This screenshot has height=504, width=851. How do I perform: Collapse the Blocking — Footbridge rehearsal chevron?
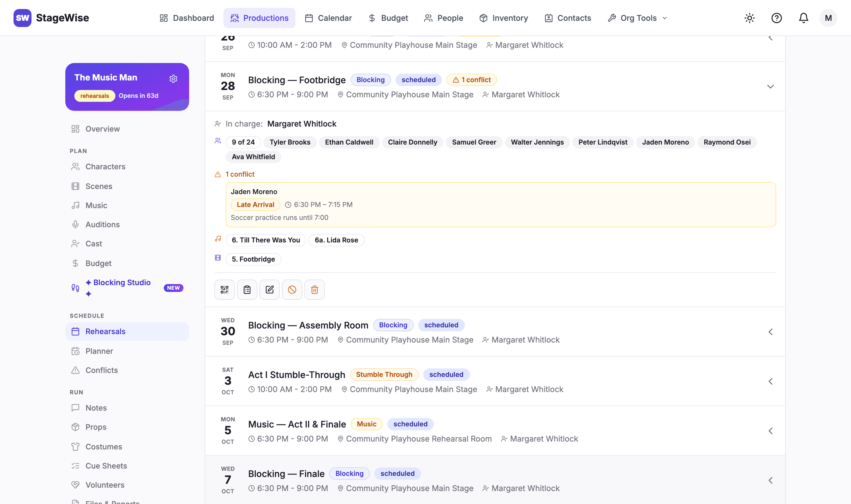[770, 87]
